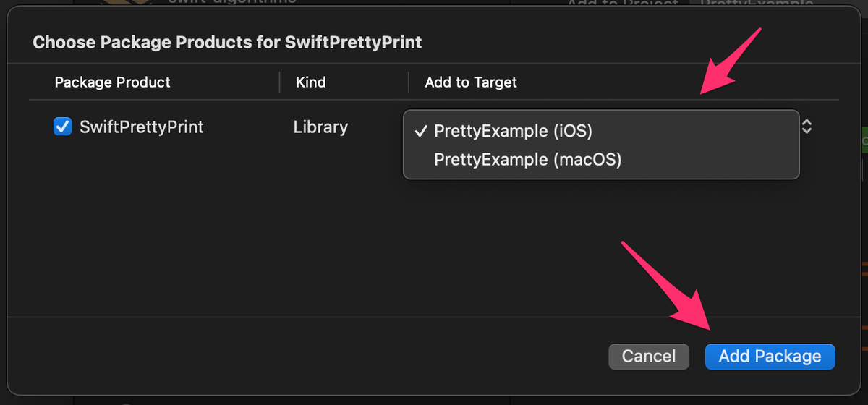Select the SwiftPrettyPrint product name label

(141, 127)
